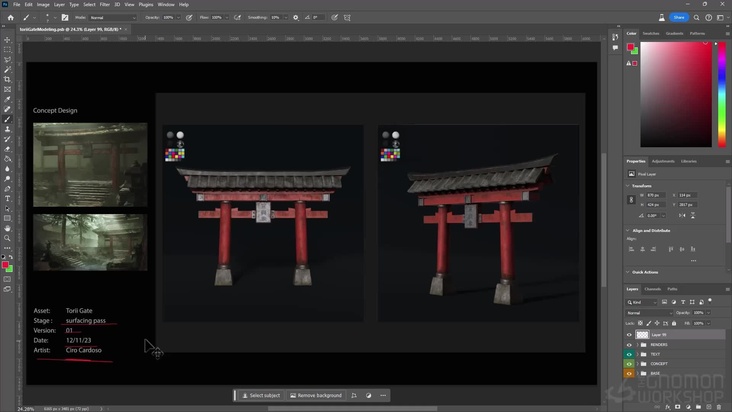732x412 pixels.
Task: Select the Healing Brush tool
Action: [7, 109]
